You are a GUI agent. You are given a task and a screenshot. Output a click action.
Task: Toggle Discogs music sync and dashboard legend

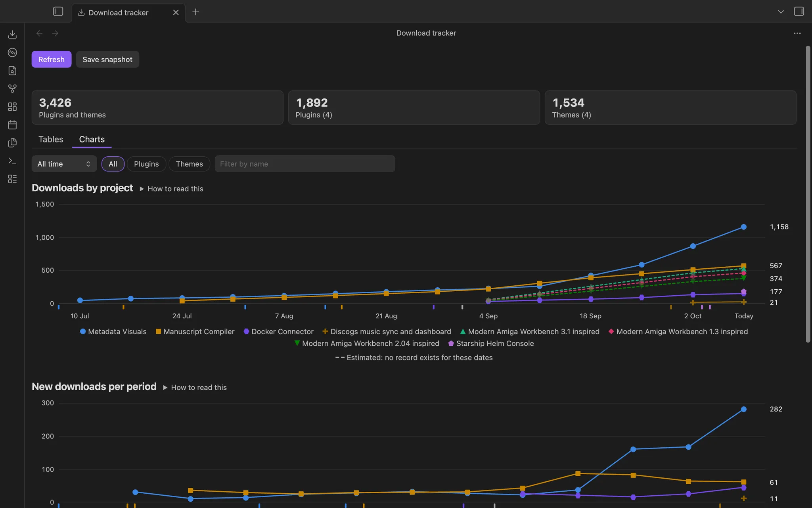[x=387, y=332]
